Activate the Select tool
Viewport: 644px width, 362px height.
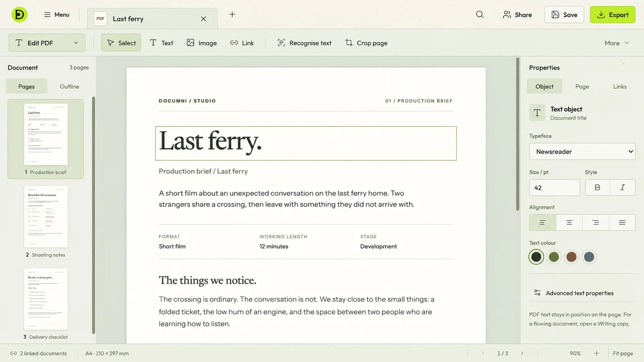tap(121, 43)
